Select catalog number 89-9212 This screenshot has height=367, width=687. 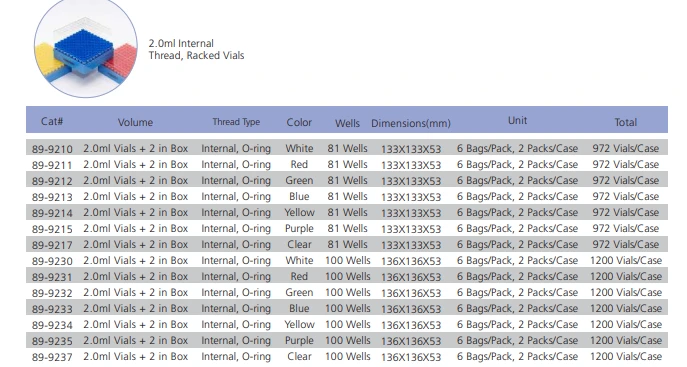point(52,181)
